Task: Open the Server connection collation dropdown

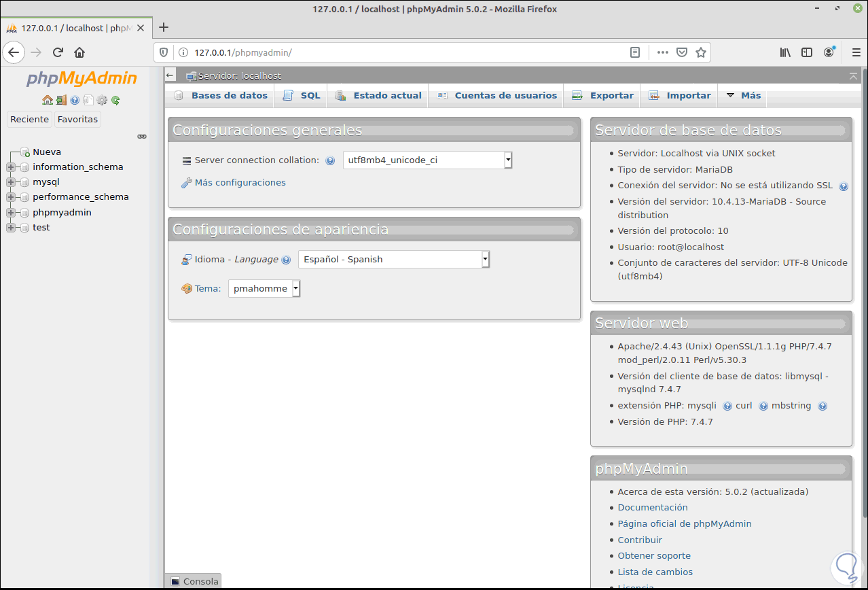Action: click(427, 160)
